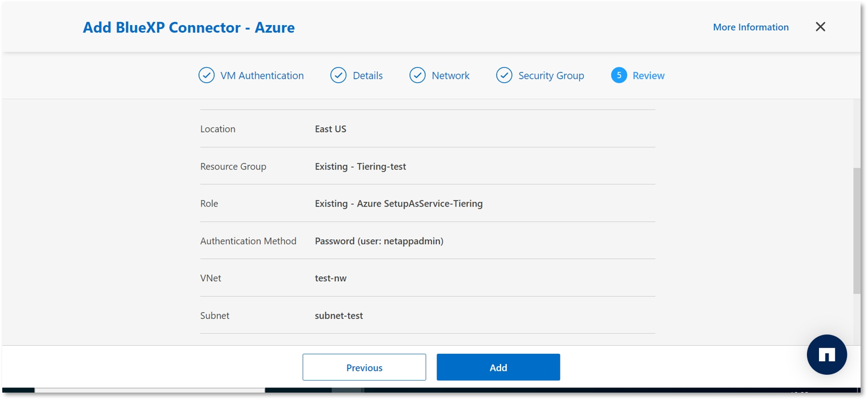Click the Authentication Method field label
Image resolution: width=868 pixels, height=400 pixels.
pyautogui.click(x=248, y=241)
